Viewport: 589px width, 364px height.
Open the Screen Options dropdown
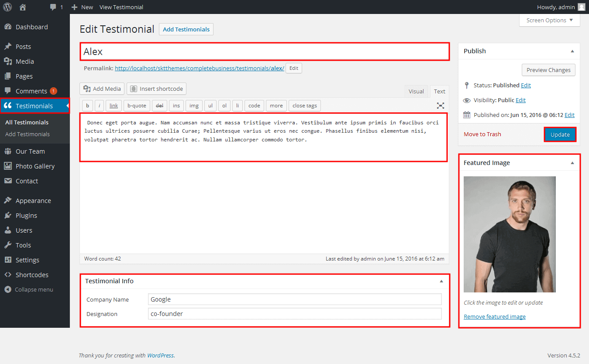[x=550, y=21]
